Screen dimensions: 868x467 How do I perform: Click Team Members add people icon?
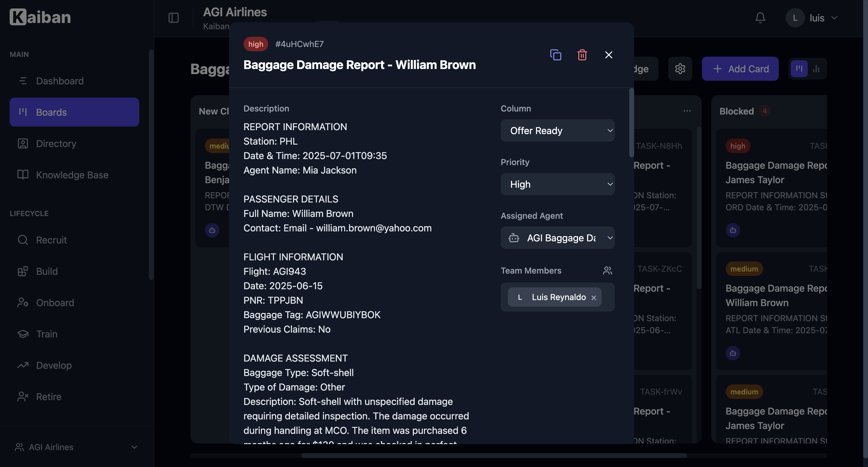607,271
